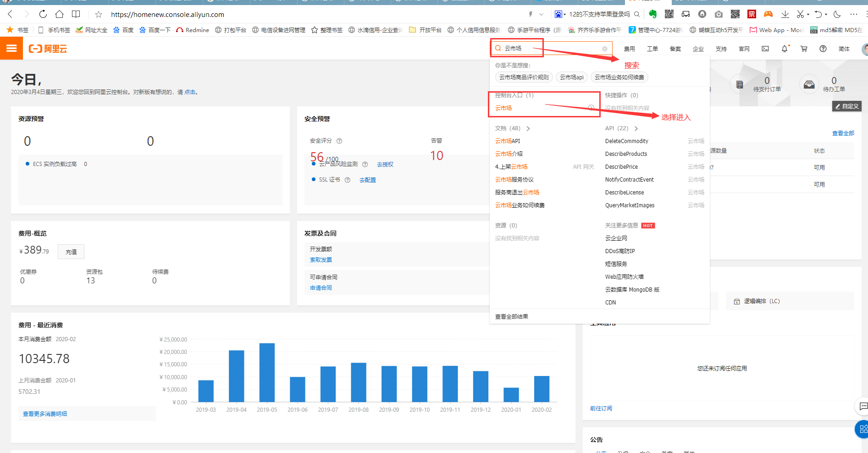Image resolution: width=868 pixels, height=453 pixels.
Task: Open the 企业 top menu
Action: click(x=698, y=49)
